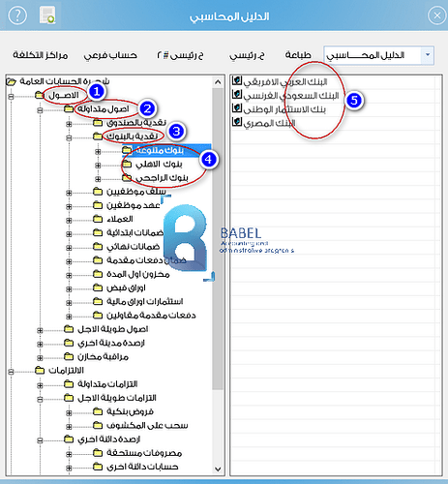448x484 pixels.
Task: Click the فروض بنكية folder icon
Action: pyautogui.click(x=98, y=411)
